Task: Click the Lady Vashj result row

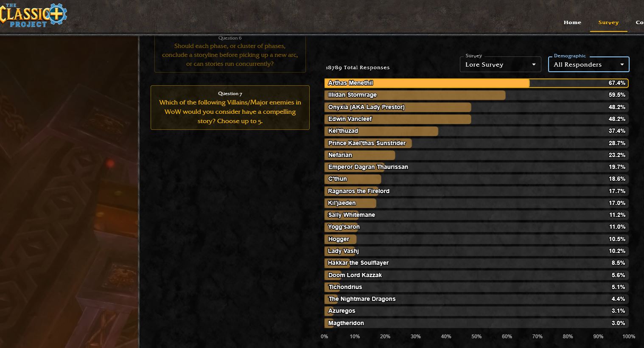Action: (476, 251)
